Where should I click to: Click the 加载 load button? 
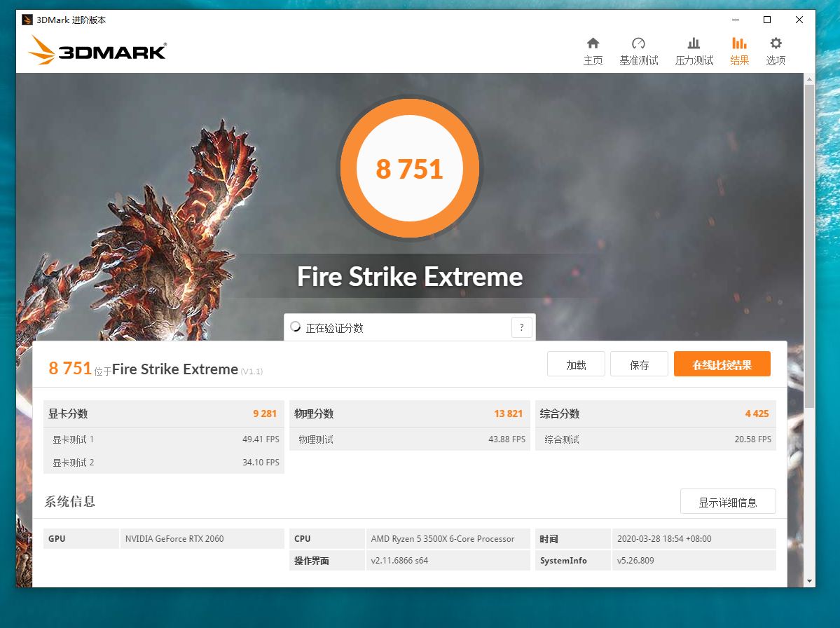[576, 364]
